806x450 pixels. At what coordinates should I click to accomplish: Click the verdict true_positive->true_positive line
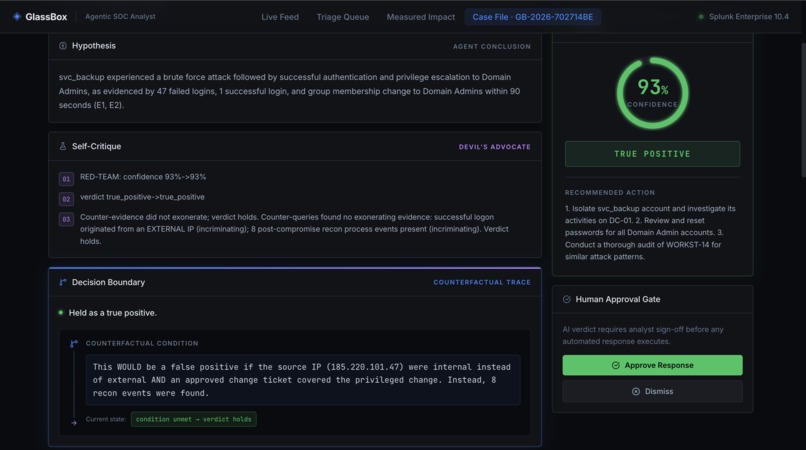(x=142, y=197)
